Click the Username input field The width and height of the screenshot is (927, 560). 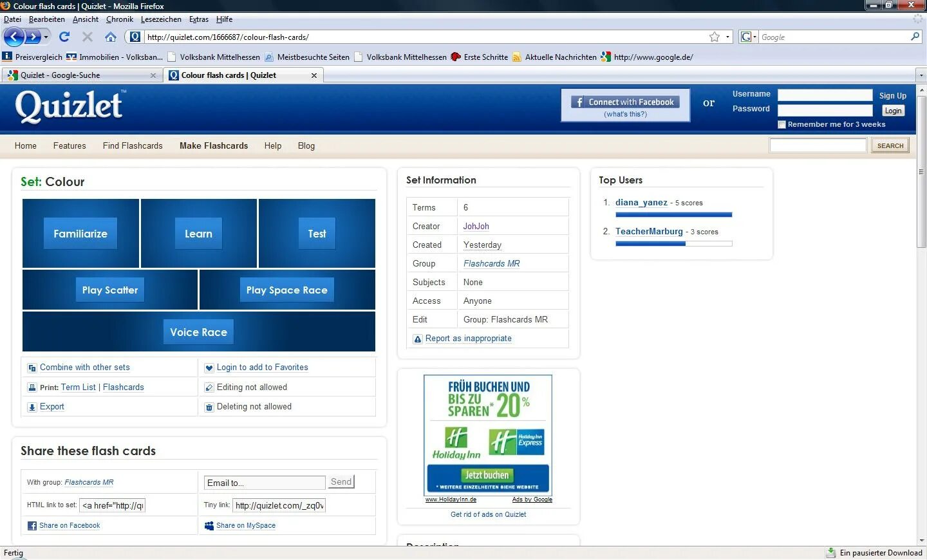coord(825,95)
